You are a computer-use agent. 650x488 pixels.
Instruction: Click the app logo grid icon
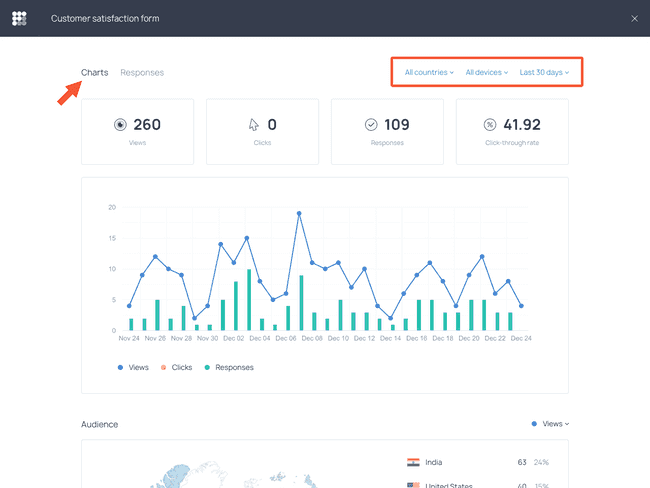coord(19,18)
